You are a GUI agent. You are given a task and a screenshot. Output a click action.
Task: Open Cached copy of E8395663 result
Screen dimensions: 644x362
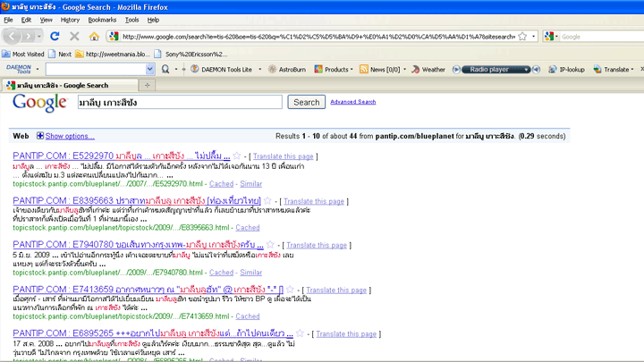247,227
